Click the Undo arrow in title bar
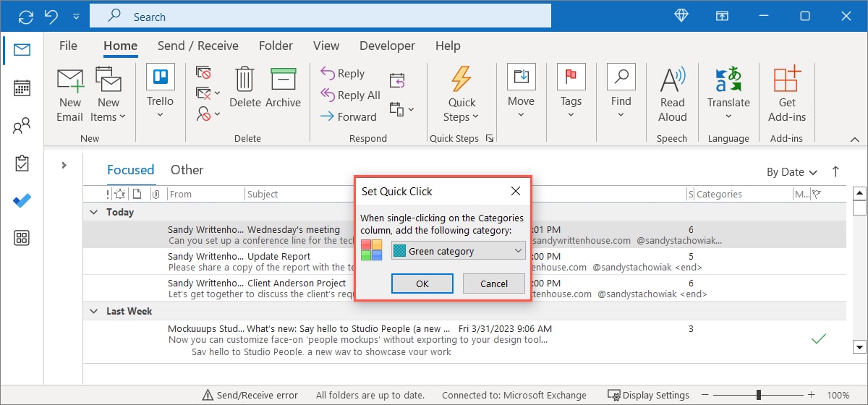 51,16
